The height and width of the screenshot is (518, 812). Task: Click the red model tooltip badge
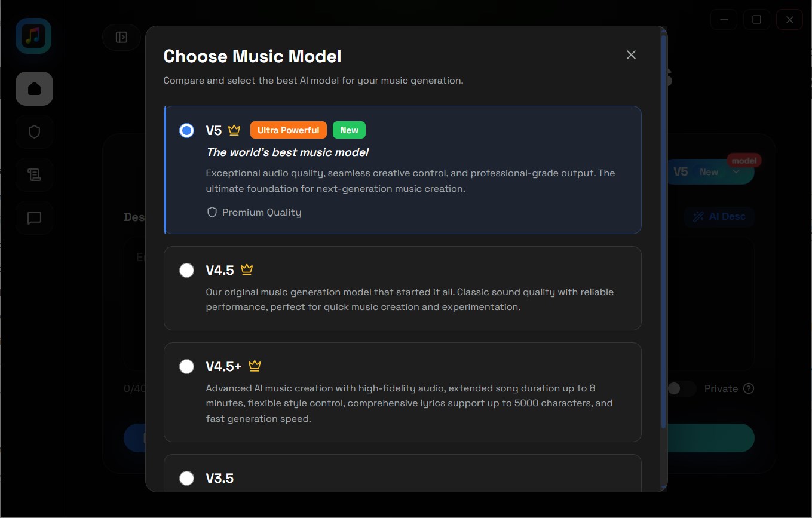744,160
